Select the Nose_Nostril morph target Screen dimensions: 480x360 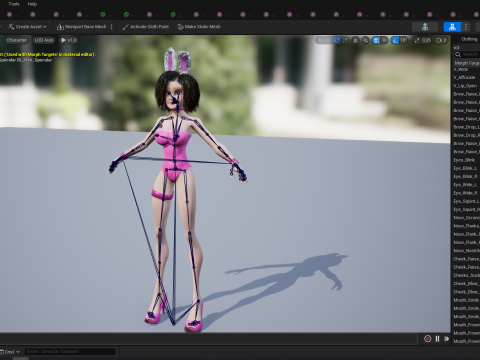(x=467, y=251)
